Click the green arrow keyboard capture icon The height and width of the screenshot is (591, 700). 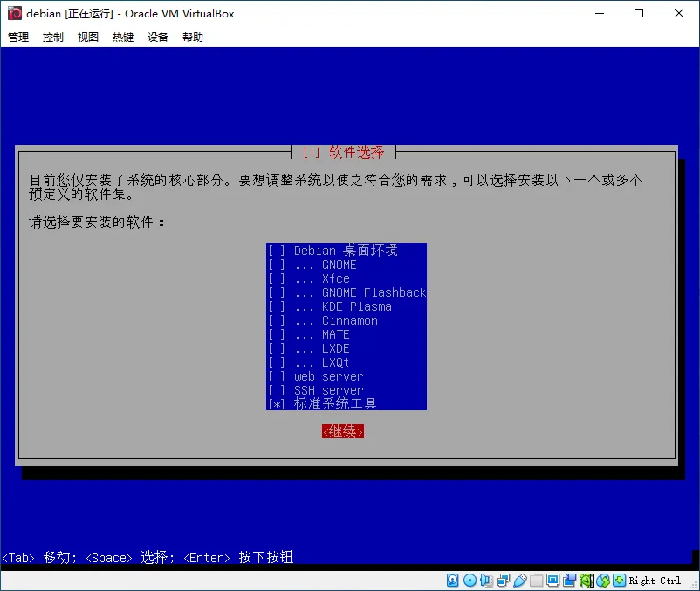coord(619,581)
